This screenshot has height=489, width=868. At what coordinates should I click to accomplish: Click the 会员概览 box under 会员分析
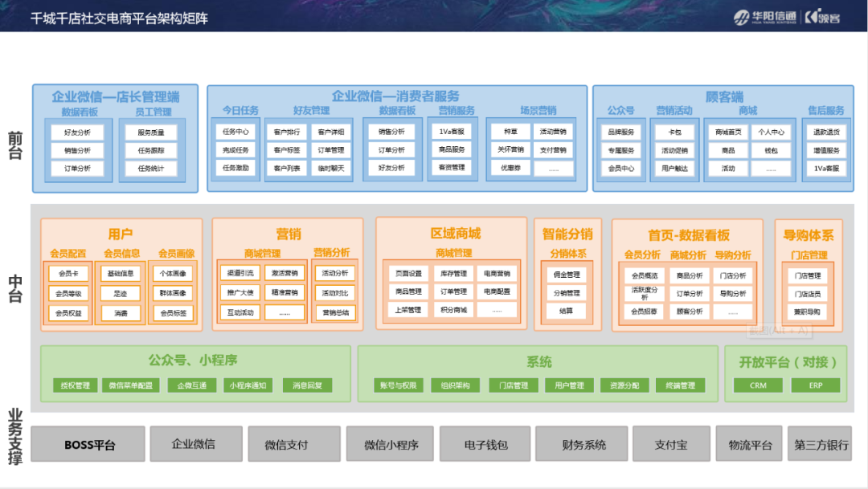click(645, 275)
